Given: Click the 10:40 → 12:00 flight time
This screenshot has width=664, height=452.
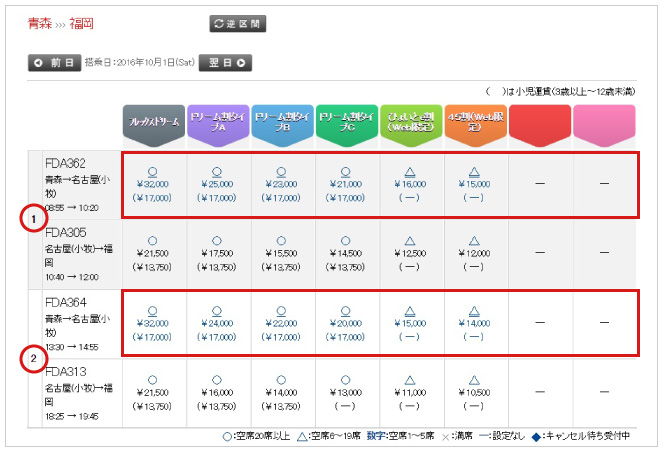Looking at the screenshot, I should (72, 277).
